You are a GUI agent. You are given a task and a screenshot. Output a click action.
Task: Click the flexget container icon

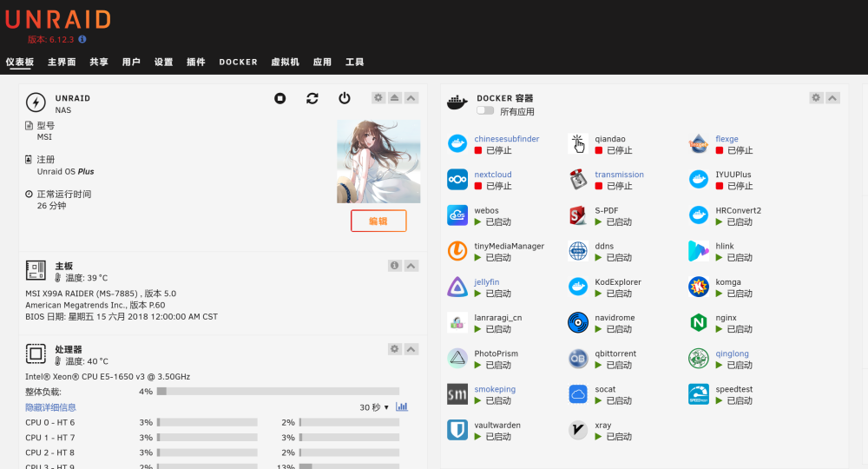(x=699, y=144)
